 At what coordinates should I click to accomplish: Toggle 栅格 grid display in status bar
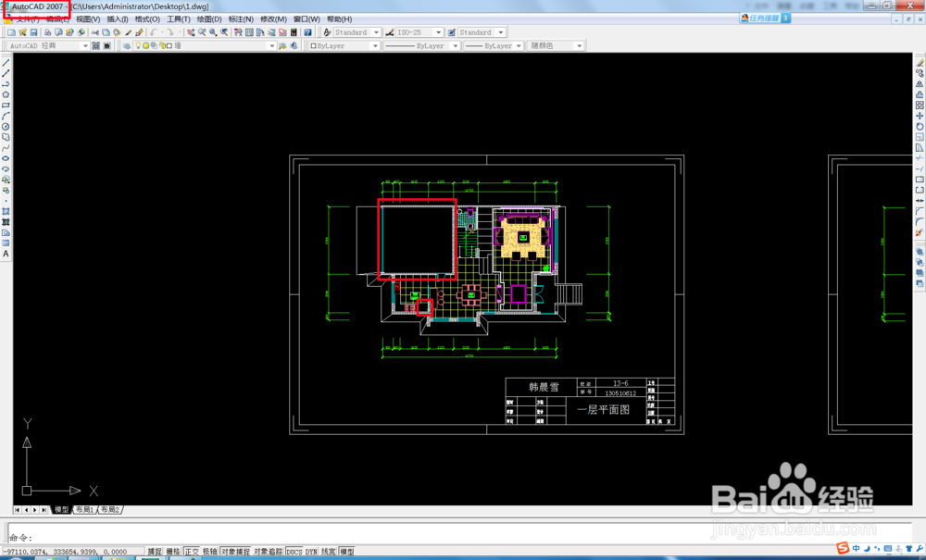(173, 552)
